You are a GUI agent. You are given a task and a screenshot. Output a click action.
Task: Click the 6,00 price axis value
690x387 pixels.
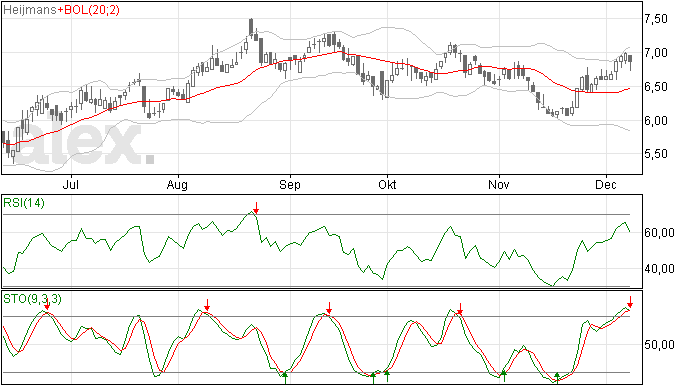tap(656, 121)
